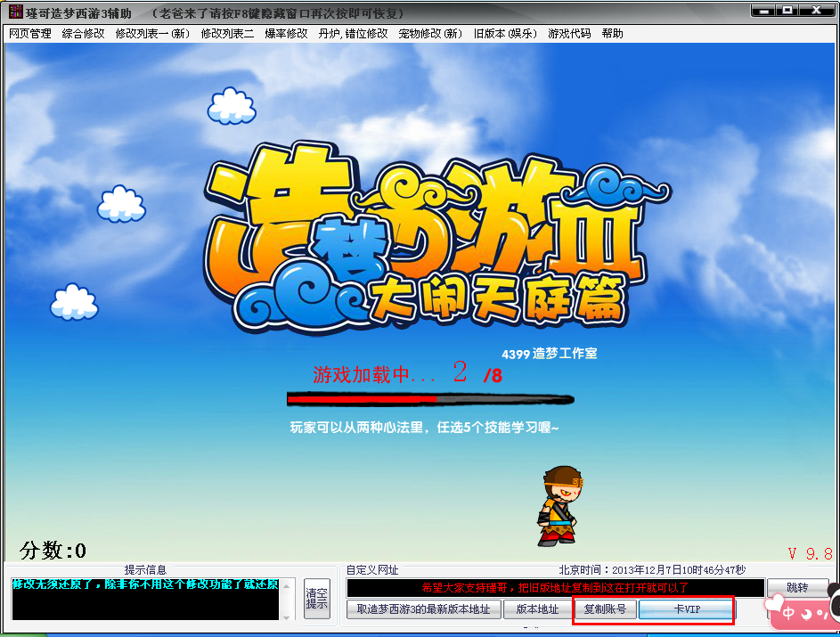Click the red game loading progress bar
The width and height of the screenshot is (840, 637).
[430, 399]
